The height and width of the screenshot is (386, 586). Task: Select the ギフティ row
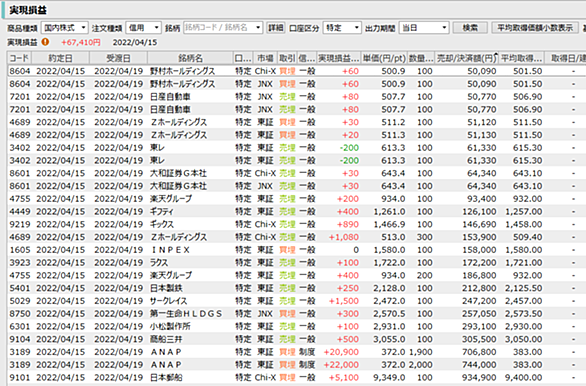[x=297, y=211]
